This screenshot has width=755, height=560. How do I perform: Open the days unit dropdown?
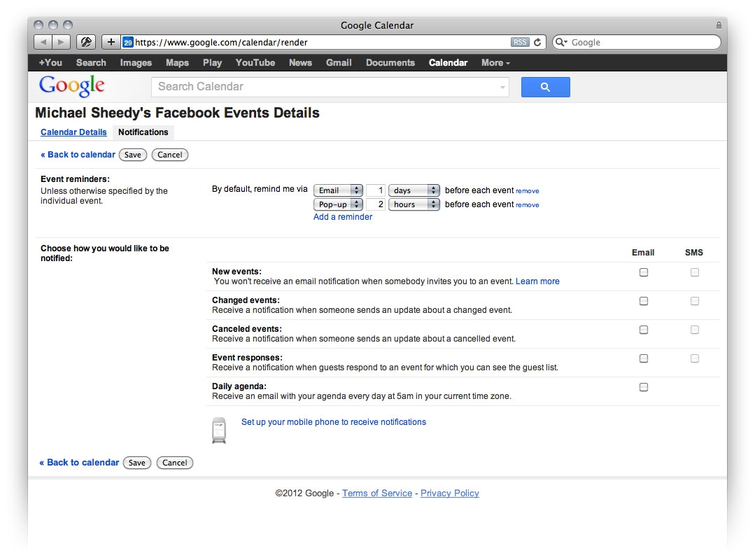414,190
